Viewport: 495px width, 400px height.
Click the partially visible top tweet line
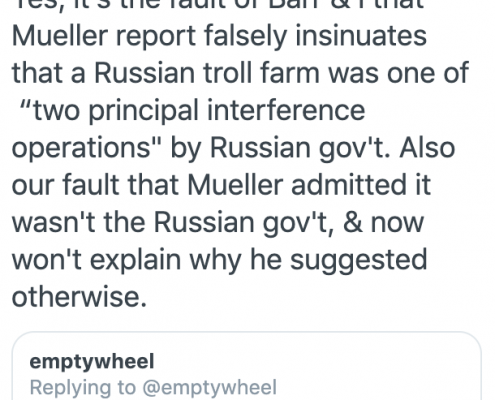(218, 5)
